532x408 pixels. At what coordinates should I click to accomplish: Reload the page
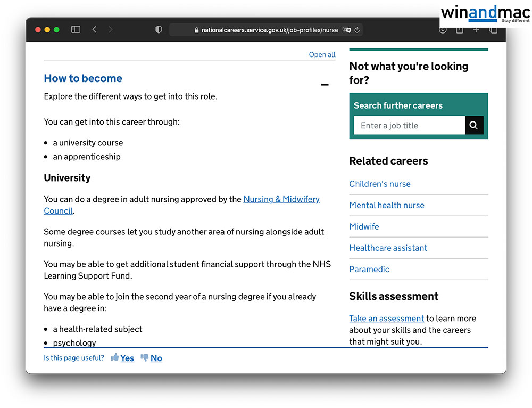click(x=358, y=30)
